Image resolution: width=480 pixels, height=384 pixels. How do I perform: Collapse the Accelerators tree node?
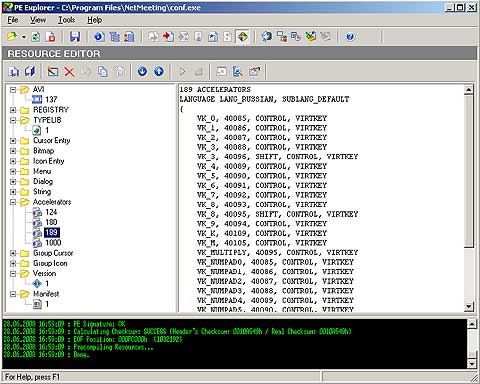pyautogui.click(x=13, y=202)
